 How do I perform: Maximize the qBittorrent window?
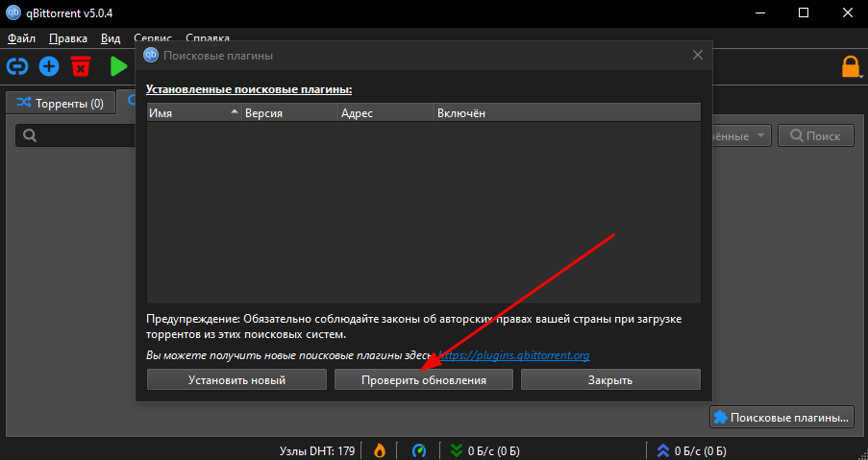click(804, 12)
